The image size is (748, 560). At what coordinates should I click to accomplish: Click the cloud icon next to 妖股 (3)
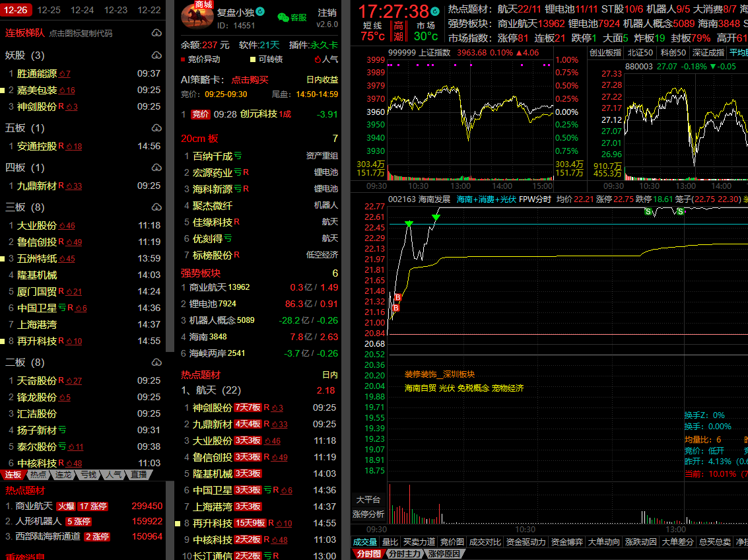click(x=156, y=55)
